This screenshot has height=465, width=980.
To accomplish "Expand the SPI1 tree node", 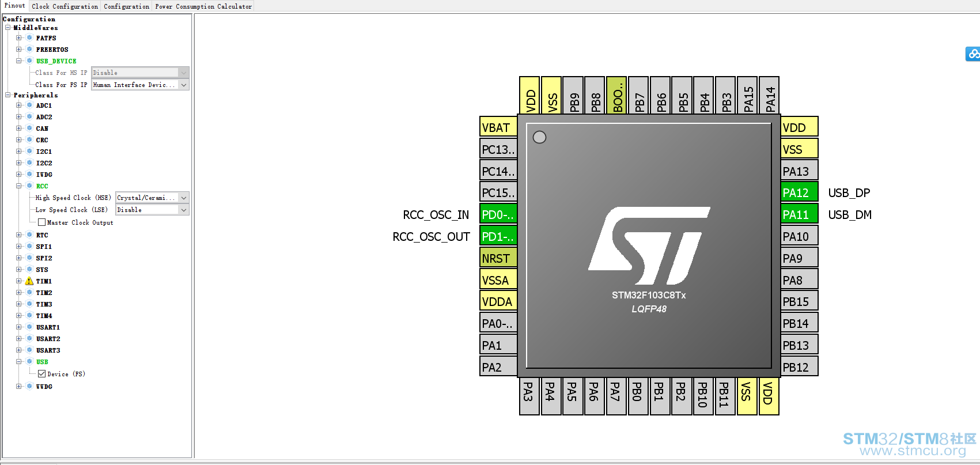I will click(19, 247).
